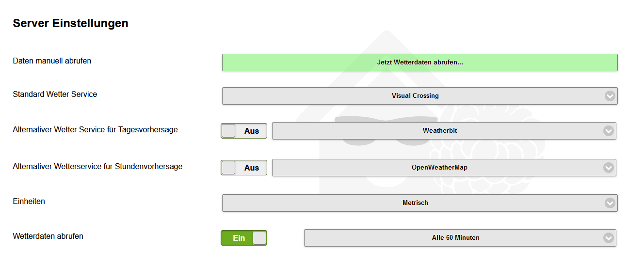Turn off the Wetterdaten abrufen Ein switch
The width and height of the screenshot is (644, 265).
click(x=243, y=238)
